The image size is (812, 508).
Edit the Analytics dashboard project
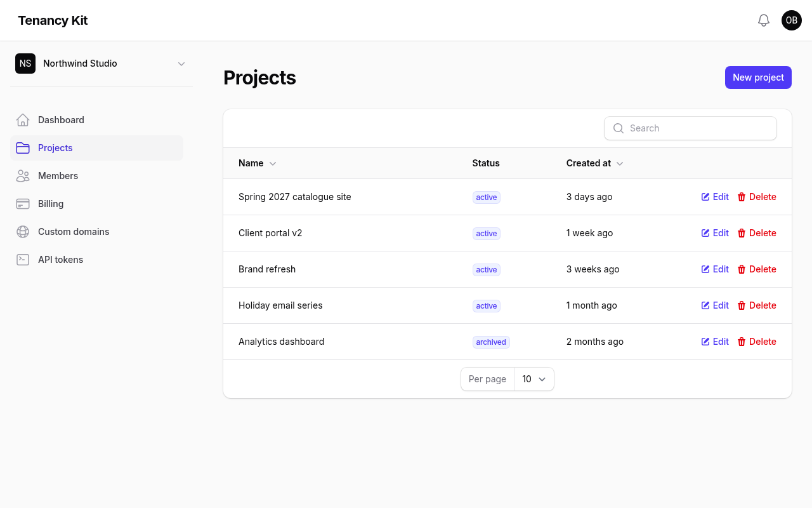point(715,342)
